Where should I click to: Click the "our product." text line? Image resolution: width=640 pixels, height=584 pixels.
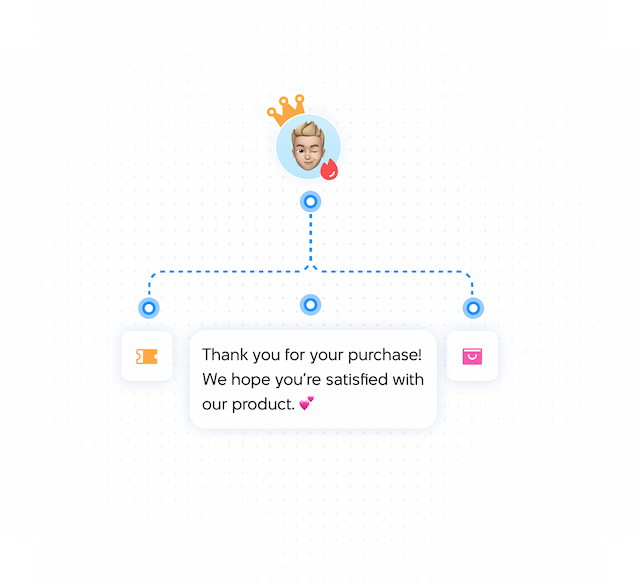pos(250,404)
